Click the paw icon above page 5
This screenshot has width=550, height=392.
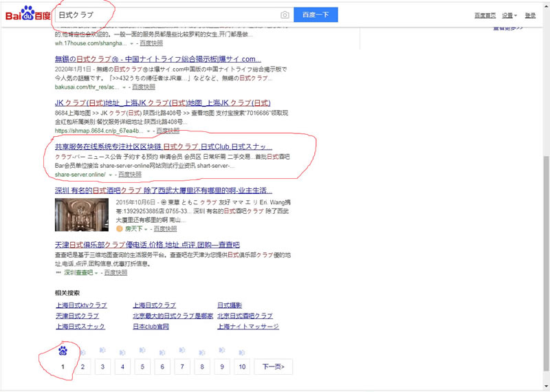pos(142,350)
